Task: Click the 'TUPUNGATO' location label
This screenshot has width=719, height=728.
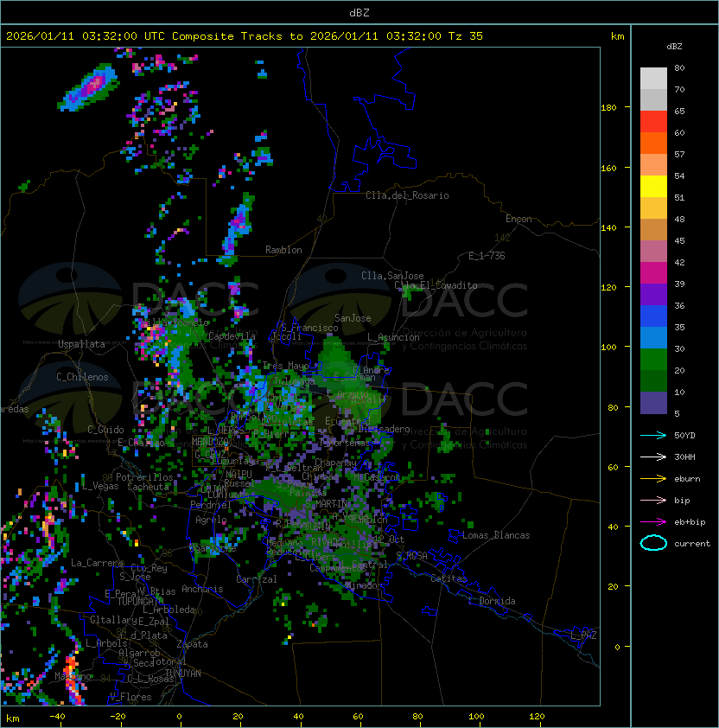Action: [140, 601]
